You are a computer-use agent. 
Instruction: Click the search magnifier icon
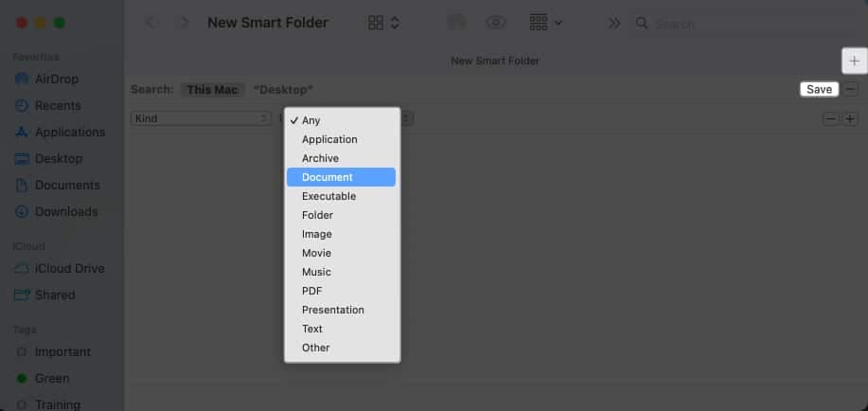[x=642, y=24]
